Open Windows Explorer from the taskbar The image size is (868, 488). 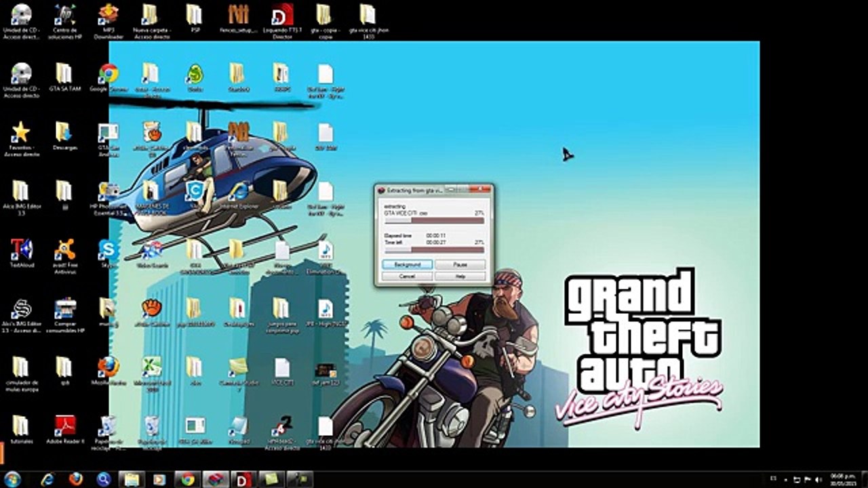tap(132, 479)
